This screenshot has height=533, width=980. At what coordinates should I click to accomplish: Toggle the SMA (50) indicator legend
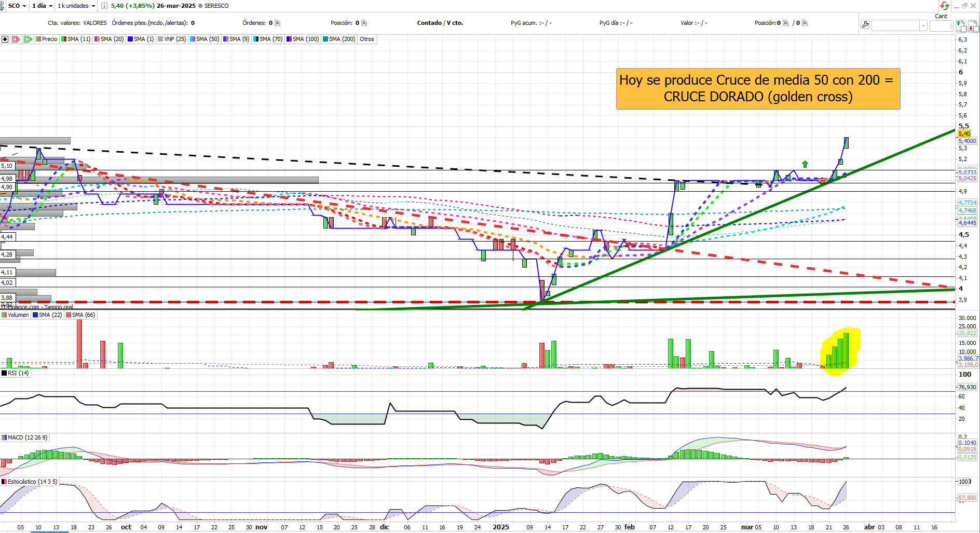(x=205, y=39)
